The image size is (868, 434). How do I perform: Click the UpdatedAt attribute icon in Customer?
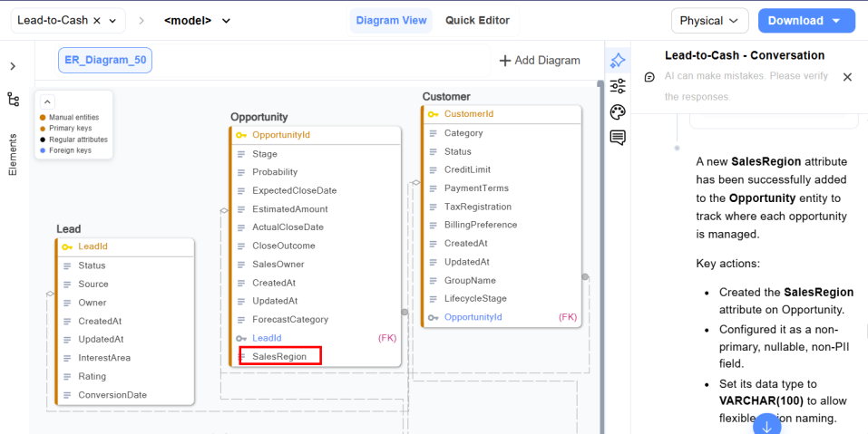click(x=433, y=262)
